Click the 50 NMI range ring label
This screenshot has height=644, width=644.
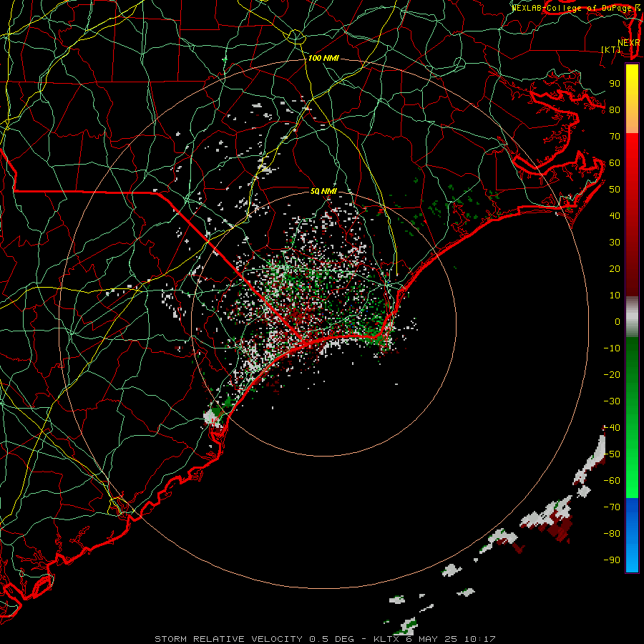click(x=323, y=191)
